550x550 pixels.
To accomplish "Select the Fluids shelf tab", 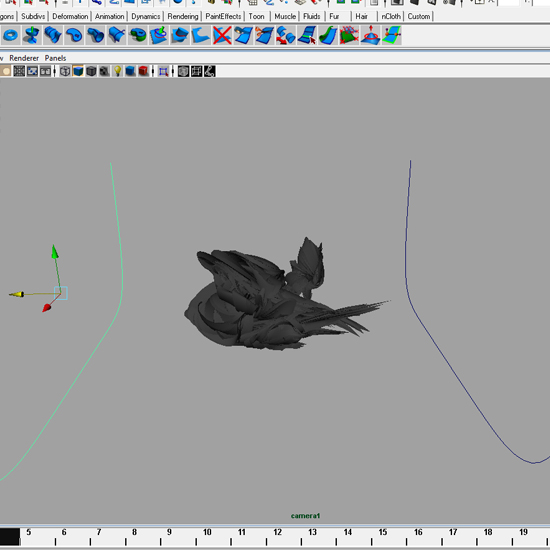I will pyautogui.click(x=311, y=16).
